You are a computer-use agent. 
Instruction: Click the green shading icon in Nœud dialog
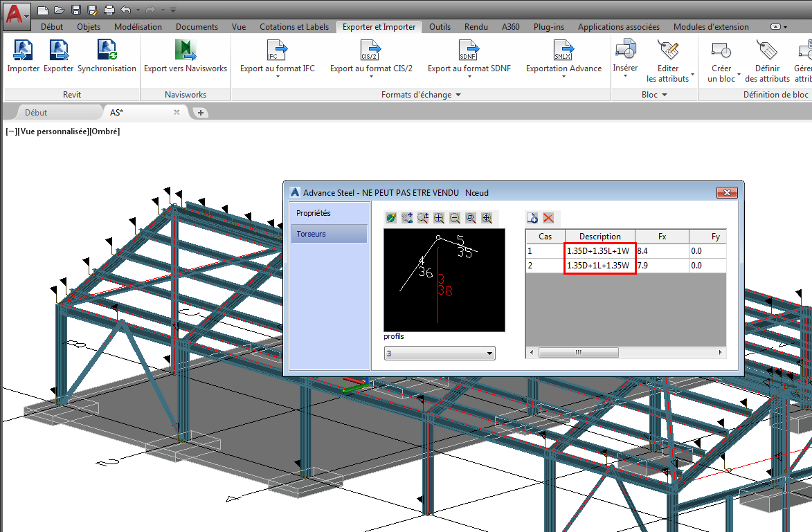(x=392, y=218)
